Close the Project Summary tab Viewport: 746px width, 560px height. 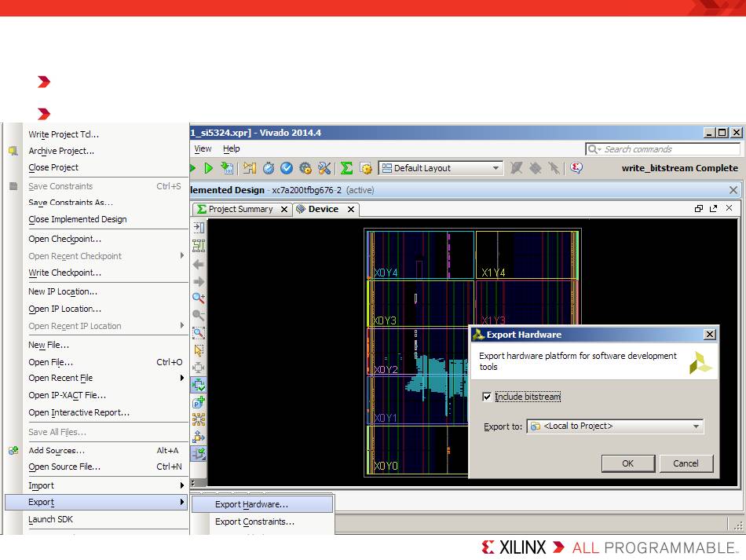click(284, 210)
